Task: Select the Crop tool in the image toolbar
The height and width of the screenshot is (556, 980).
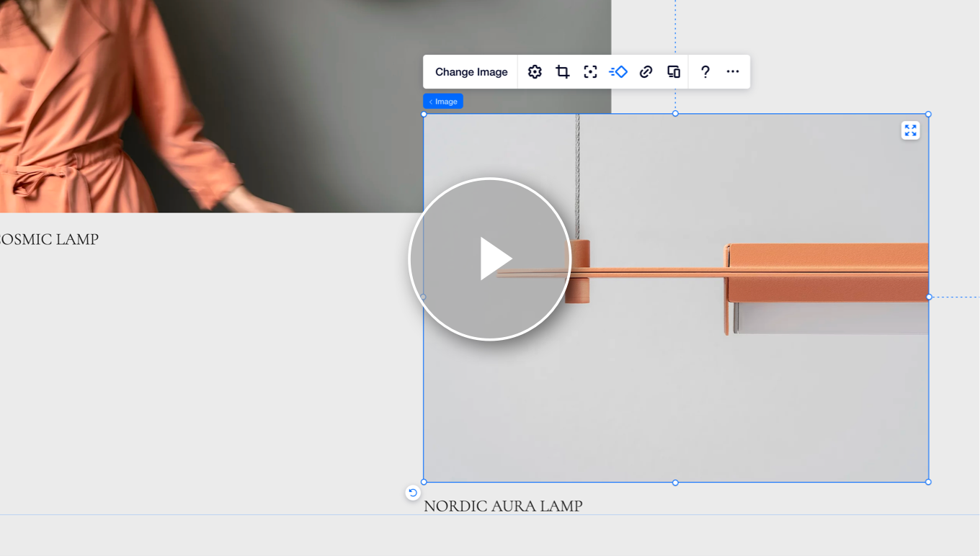Action: coord(563,72)
